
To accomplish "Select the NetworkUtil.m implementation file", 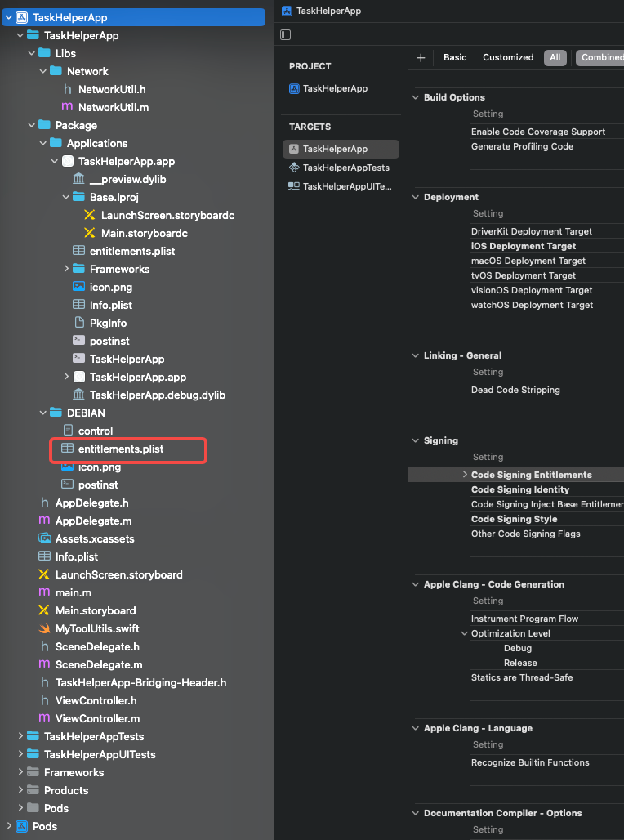I will pos(106,107).
